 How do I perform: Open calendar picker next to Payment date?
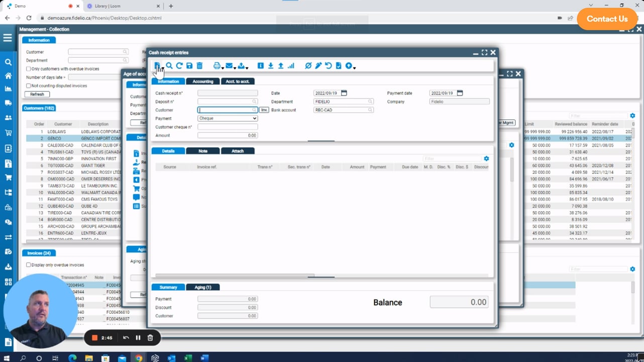click(460, 93)
